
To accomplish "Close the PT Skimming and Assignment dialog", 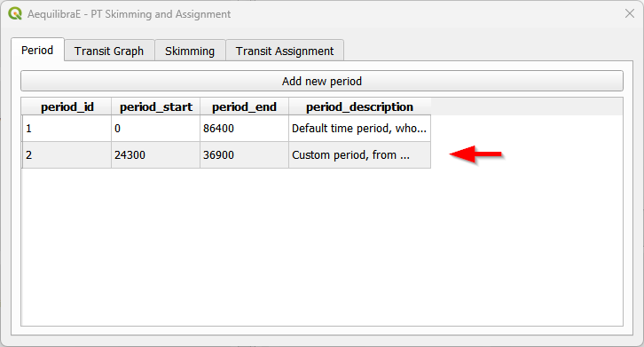I will [629, 13].
